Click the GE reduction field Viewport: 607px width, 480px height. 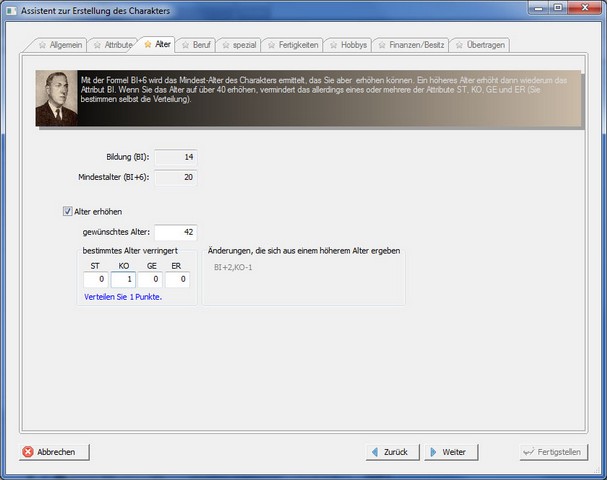pos(150,279)
